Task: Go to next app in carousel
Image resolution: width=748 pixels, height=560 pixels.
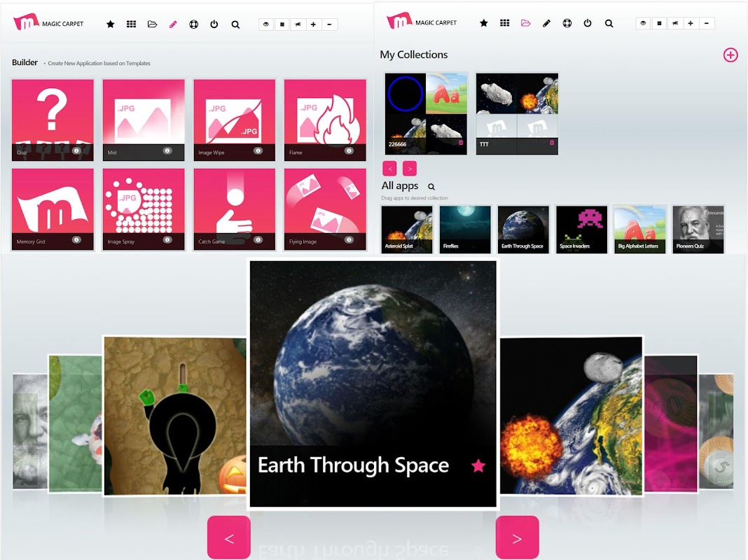Action: click(x=517, y=538)
